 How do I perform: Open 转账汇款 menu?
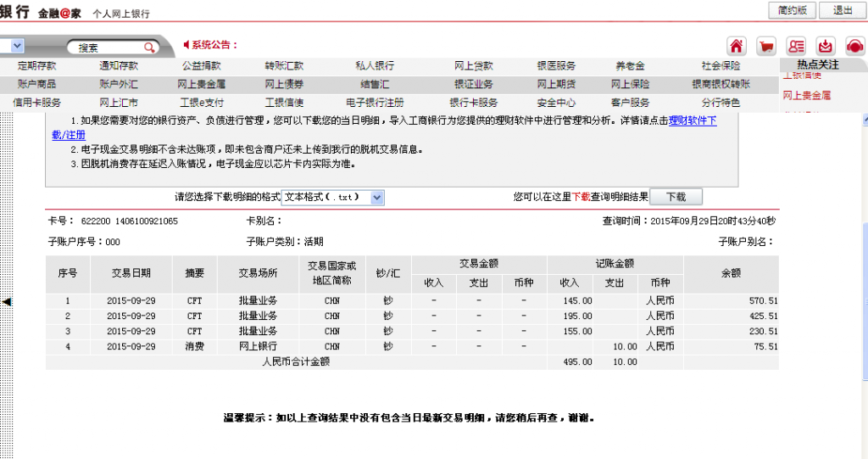[283, 65]
